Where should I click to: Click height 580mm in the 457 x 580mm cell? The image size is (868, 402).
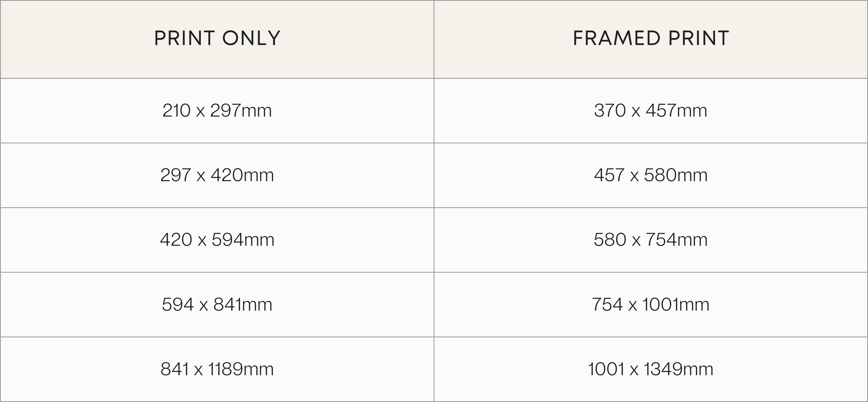click(x=676, y=175)
